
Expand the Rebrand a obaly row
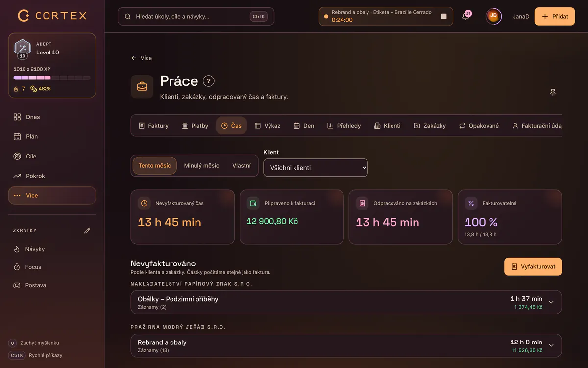[x=346, y=345]
